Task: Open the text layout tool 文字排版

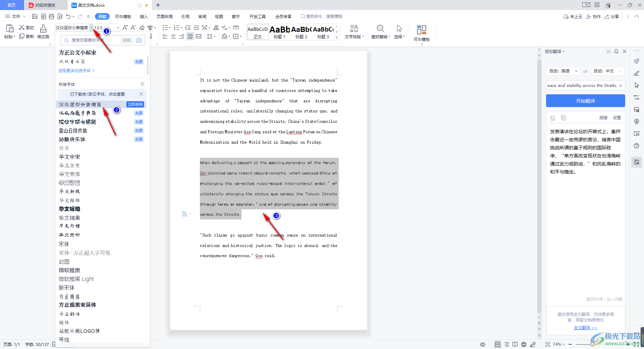Action: point(354,32)
